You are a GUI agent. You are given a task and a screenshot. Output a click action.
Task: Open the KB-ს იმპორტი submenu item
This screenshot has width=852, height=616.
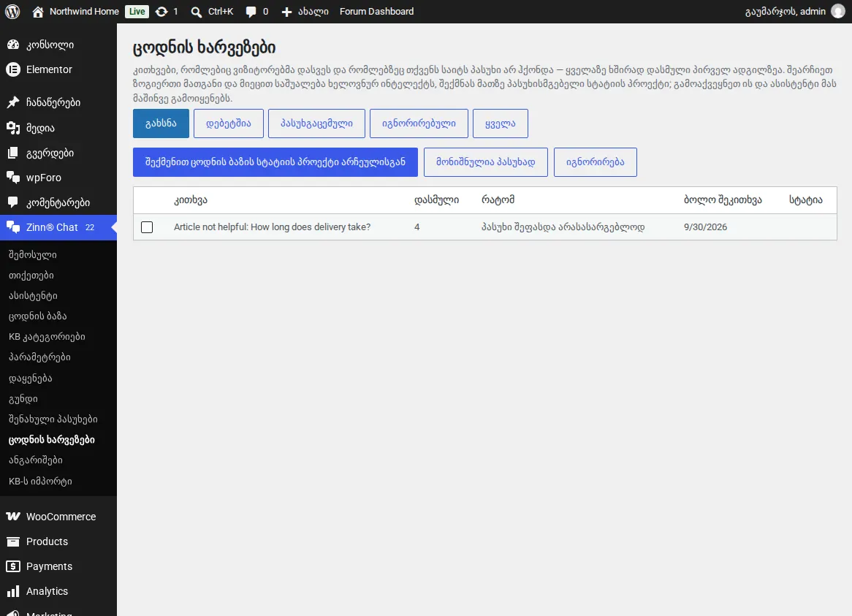(40, 482)
